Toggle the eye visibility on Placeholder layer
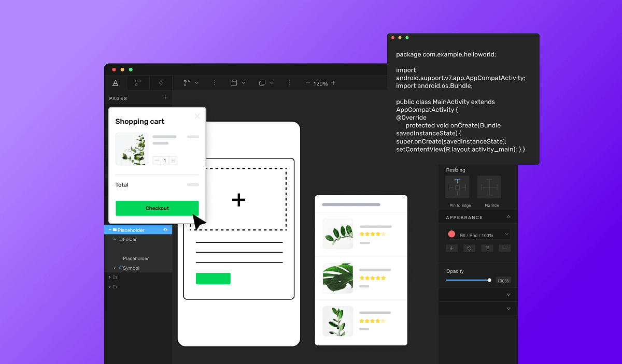 166,229
